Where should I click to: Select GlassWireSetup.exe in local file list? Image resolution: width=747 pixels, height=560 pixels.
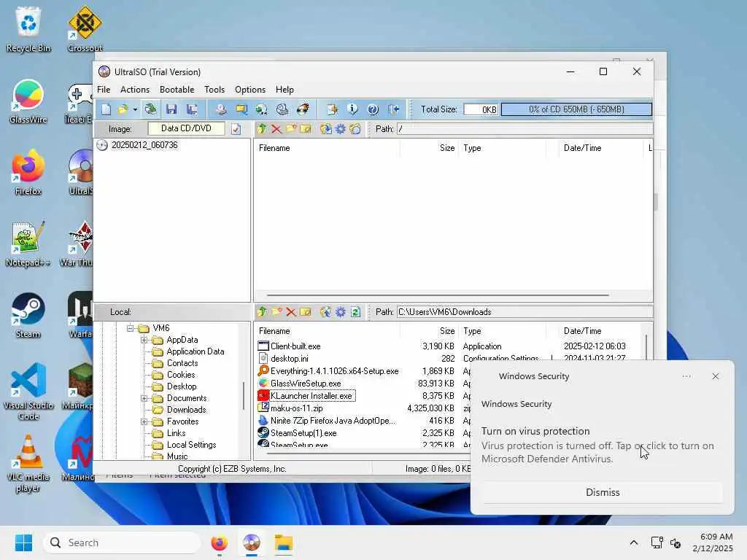click(306, 384)
